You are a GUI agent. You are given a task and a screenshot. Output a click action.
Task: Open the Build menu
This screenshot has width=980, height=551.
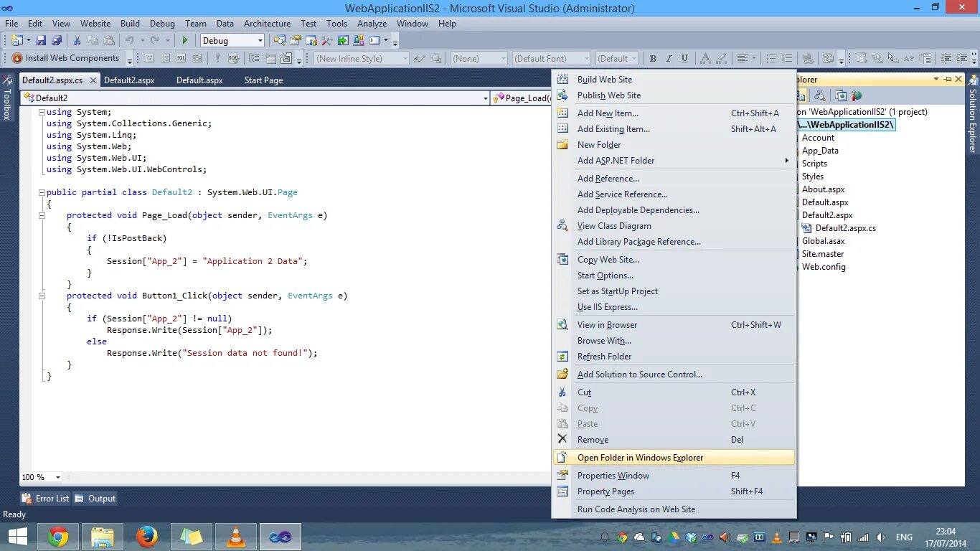pos(130,24)
